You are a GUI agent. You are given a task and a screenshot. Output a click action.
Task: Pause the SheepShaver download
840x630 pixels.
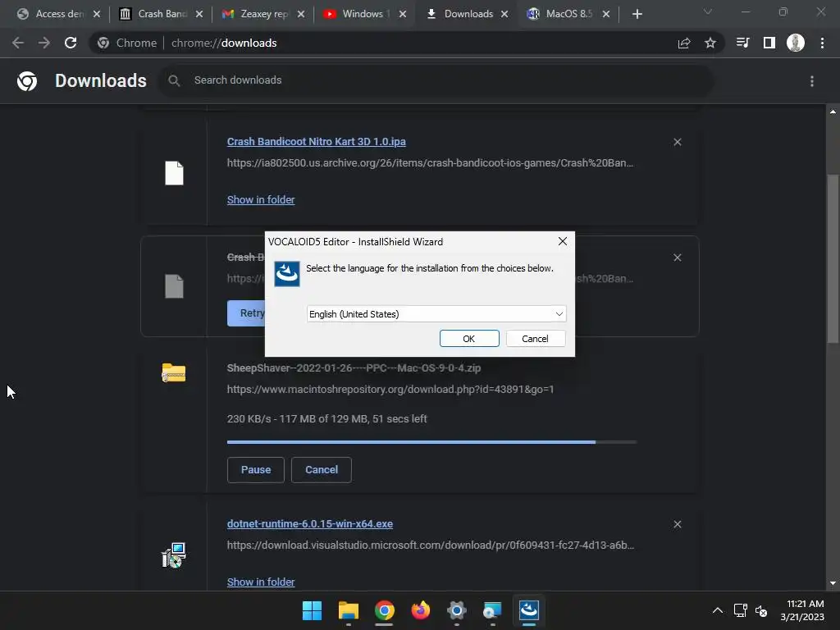[x=256, y=470]
